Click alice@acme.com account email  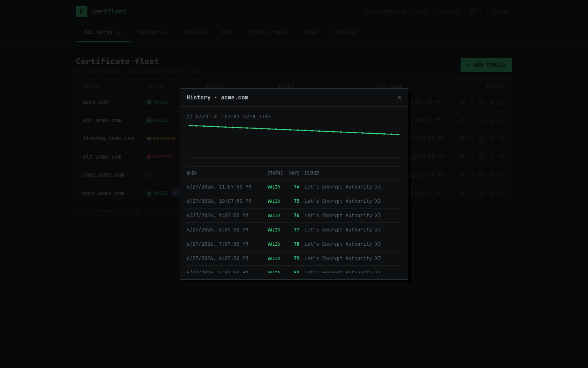point(385,11)
